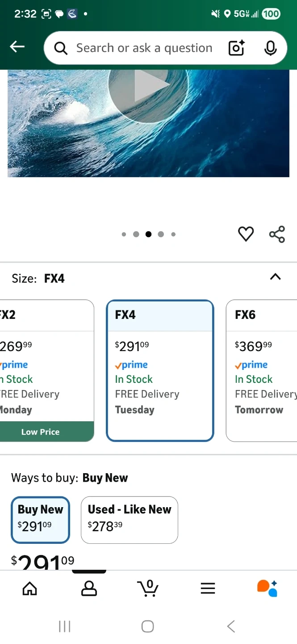Tap the back arrow in header
The height and width of the screenshot is (644, 297).
[x=17, y=47]
